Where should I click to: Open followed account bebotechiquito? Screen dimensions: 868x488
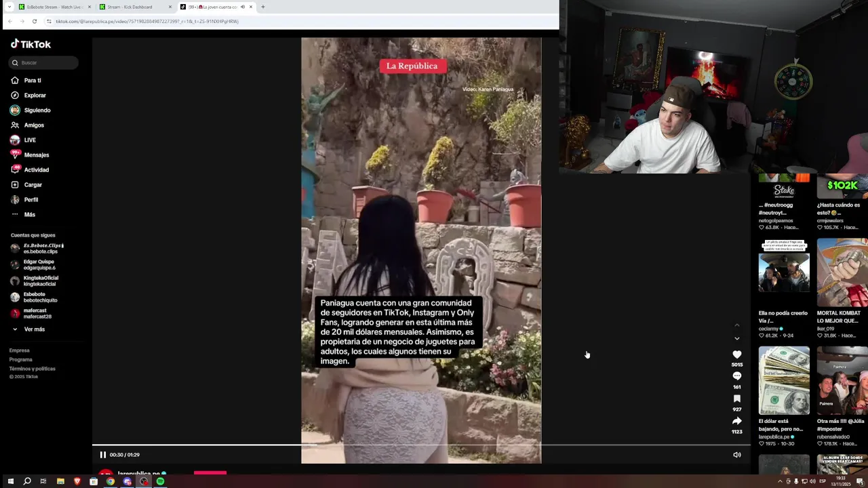(x=34, y=297)
